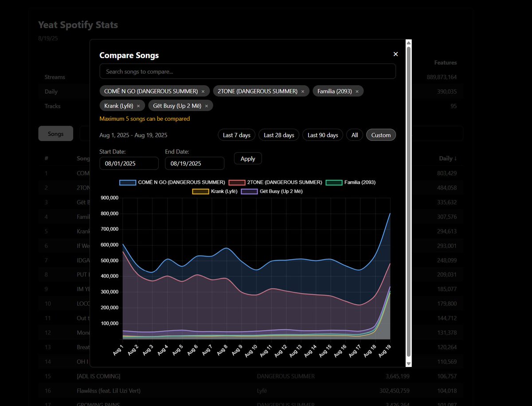Apply the custom date range
This screenshot has height=406, width=532.
pos(247,158)
